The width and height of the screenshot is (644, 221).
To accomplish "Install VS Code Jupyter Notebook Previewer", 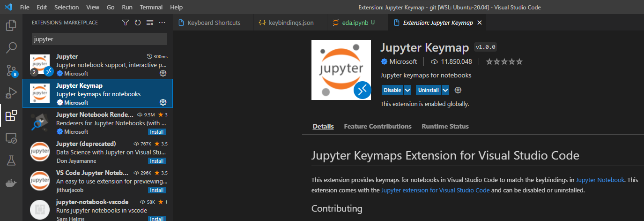I will (x=157, y=190).
